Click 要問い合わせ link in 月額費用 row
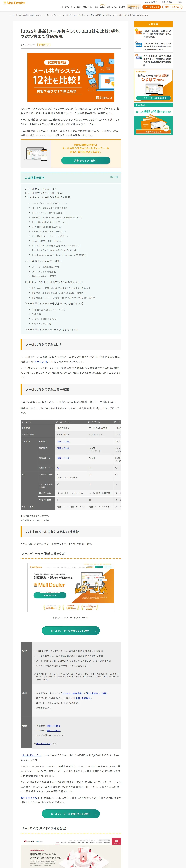Screen dimensions: 186x868 [x=63, y=448]
